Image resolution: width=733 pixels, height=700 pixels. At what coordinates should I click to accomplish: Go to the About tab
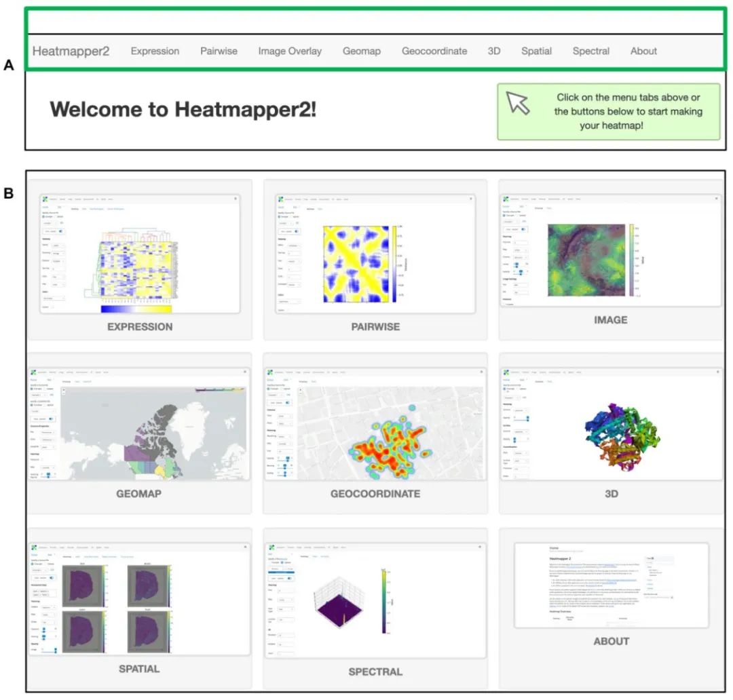[x=643, y=51]
